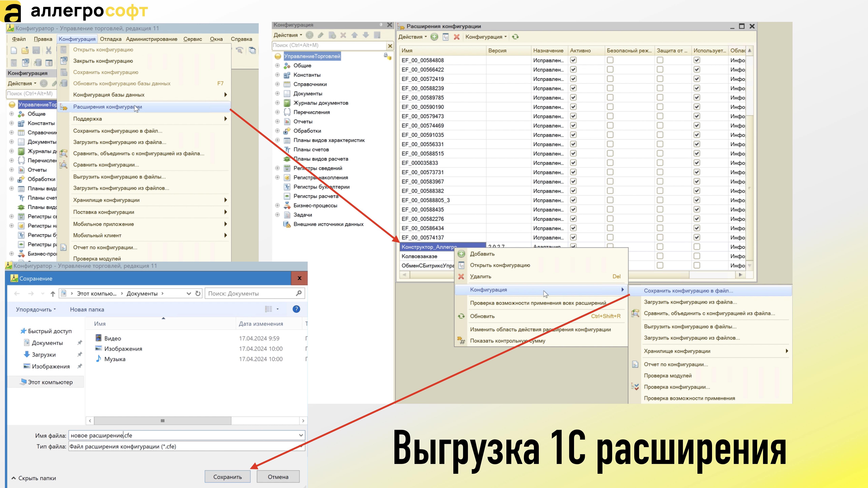Click the Cut scissors icon in configurator toolbar
The width and height of the screenshot is (868, 488).
[48, 50]
